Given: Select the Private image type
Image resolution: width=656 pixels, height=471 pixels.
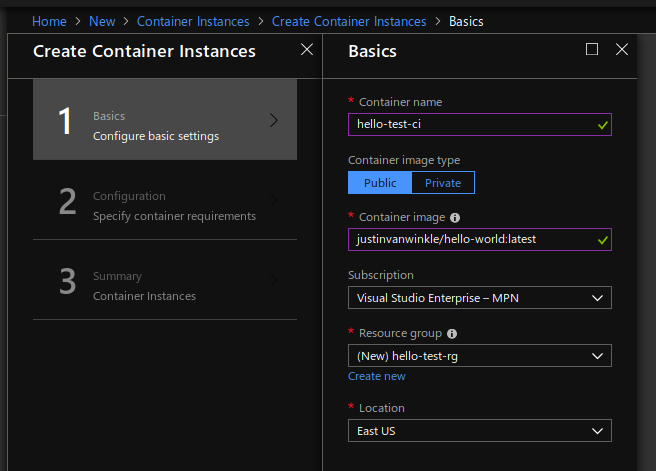Looking at the screenshot, I should point(443,182).
